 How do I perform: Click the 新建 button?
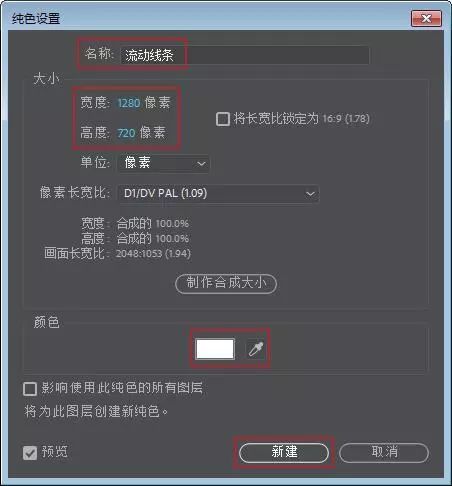pos(284,453)
